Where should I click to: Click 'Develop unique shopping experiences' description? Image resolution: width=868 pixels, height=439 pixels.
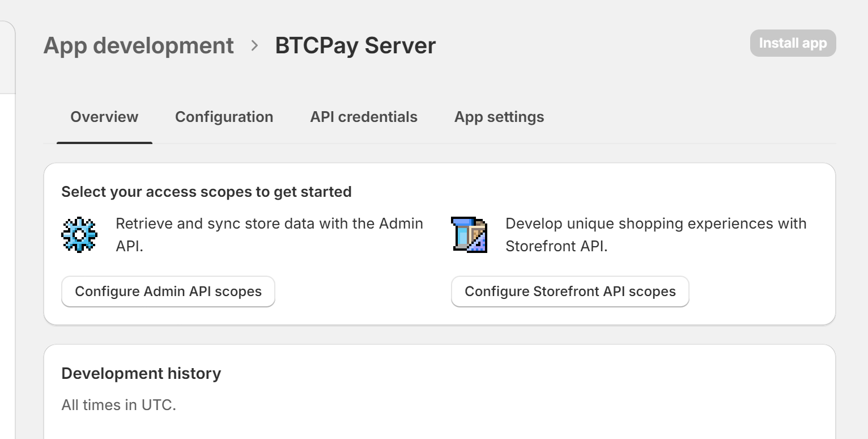point(656,234)
